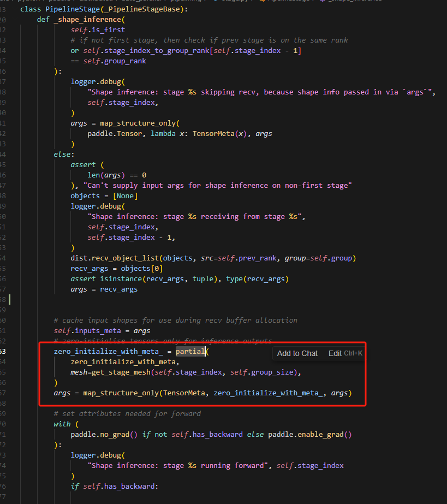The width and height of the screenshot is (447, 504).
Task: Click the objects = [None] line
Action: (104, 196)
